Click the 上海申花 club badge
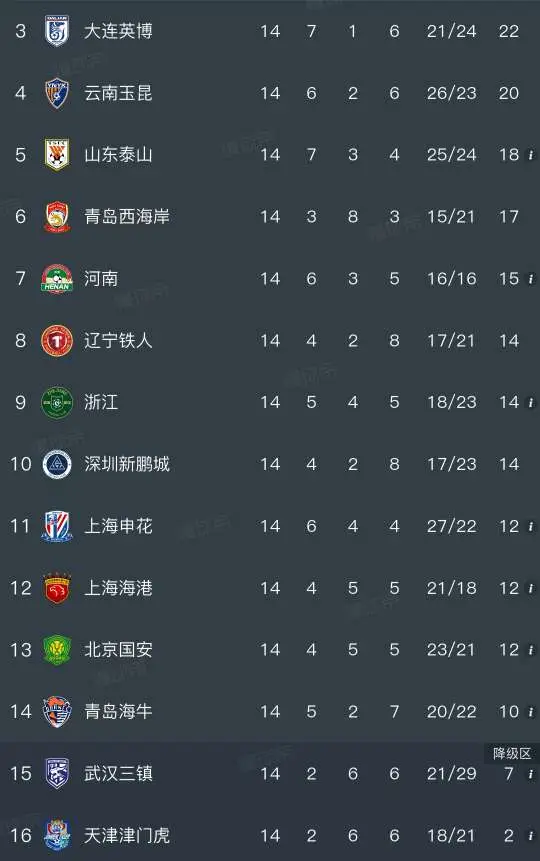 point(57,526)
